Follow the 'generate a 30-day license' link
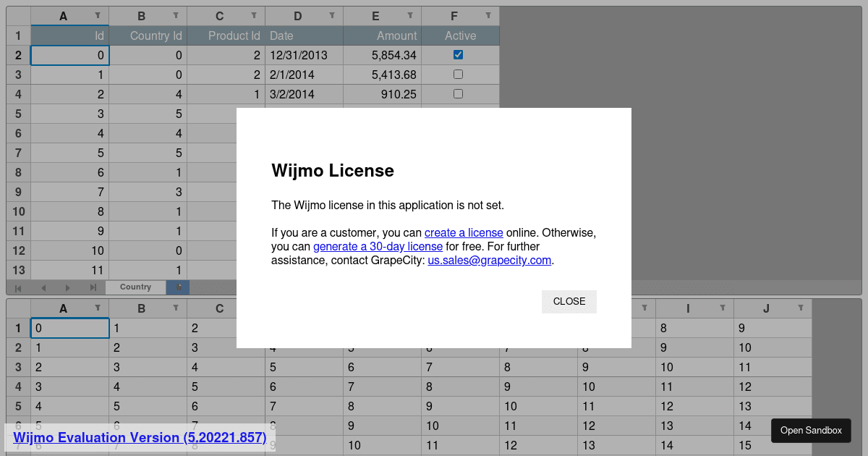Screen dimensions: 868x456 tap(378, 246)
